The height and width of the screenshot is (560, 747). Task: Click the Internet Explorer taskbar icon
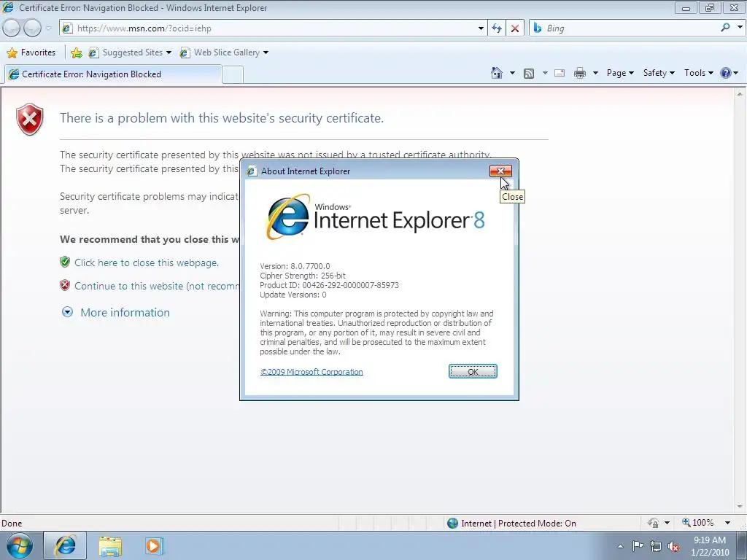65,545
